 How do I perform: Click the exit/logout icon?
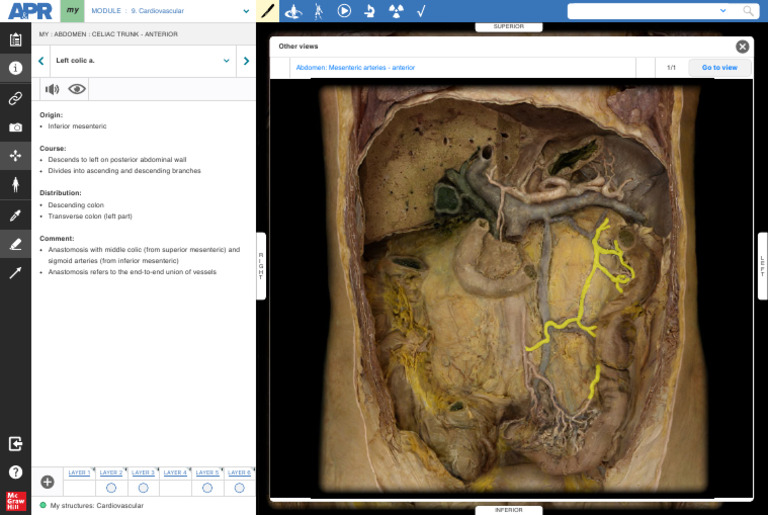point(15,444)
